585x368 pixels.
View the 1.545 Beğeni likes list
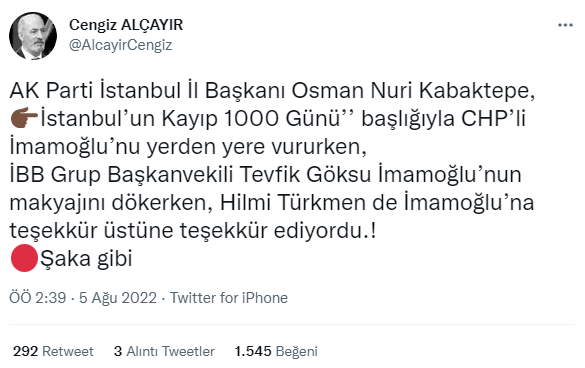click(x=276, y=351)
